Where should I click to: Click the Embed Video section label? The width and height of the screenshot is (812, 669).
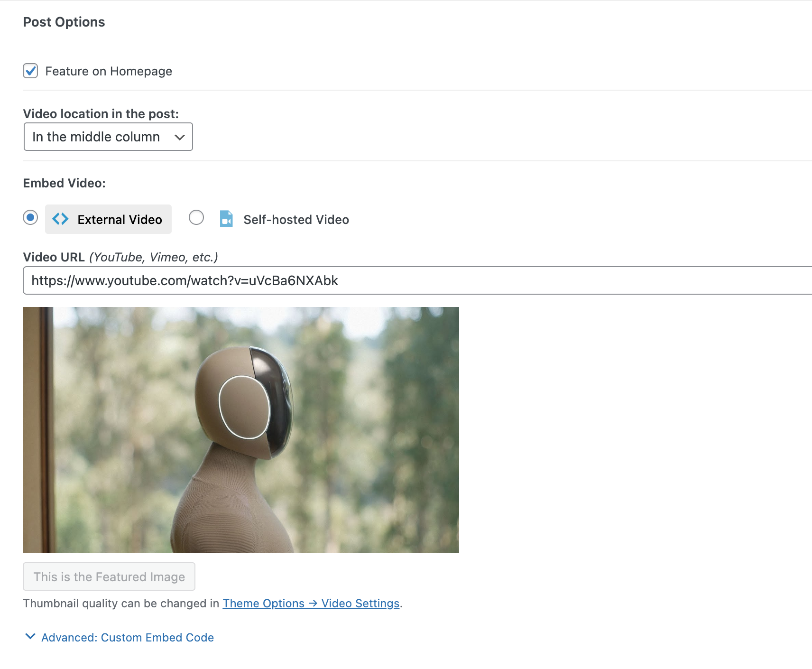click(x=64, y=183)
